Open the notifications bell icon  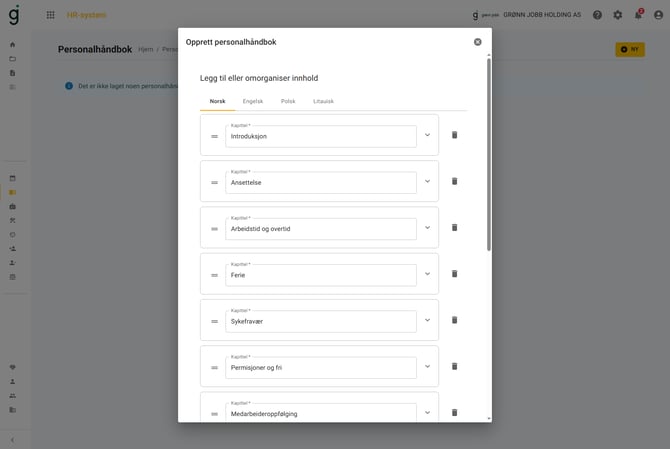point(638,15)
